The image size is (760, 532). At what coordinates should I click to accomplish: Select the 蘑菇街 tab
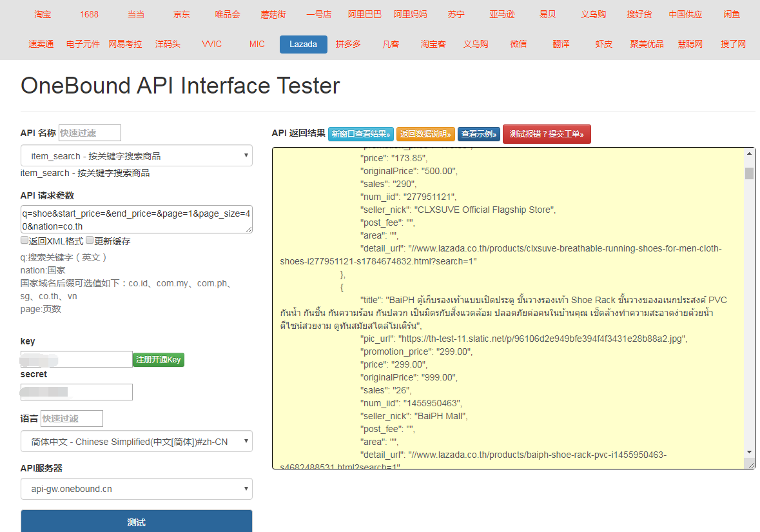(273, 15)
